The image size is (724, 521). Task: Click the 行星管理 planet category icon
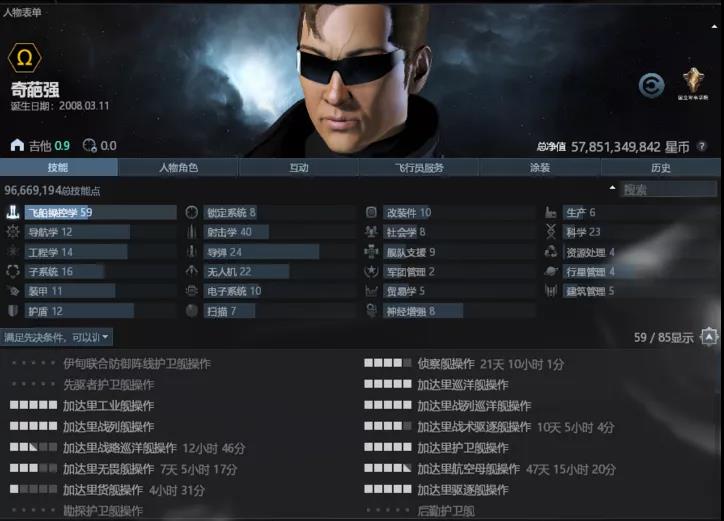pyautogui.click(x=551, y=272)
